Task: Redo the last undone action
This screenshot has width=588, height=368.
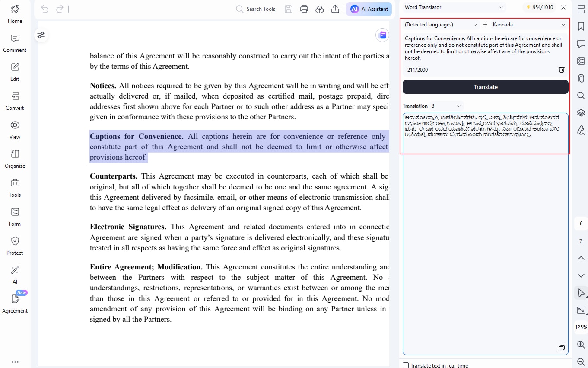Action: click(x=60, y=9)
